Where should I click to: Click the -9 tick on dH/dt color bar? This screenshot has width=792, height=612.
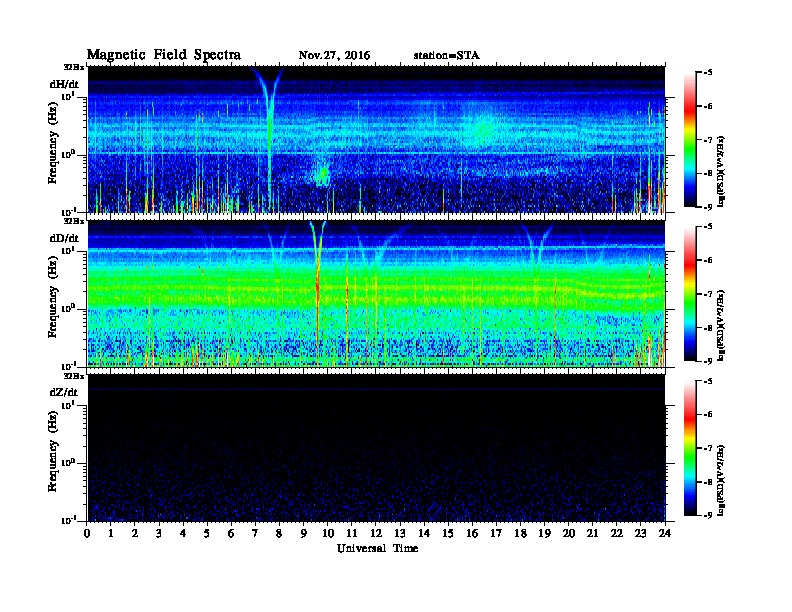click(707, 207)
